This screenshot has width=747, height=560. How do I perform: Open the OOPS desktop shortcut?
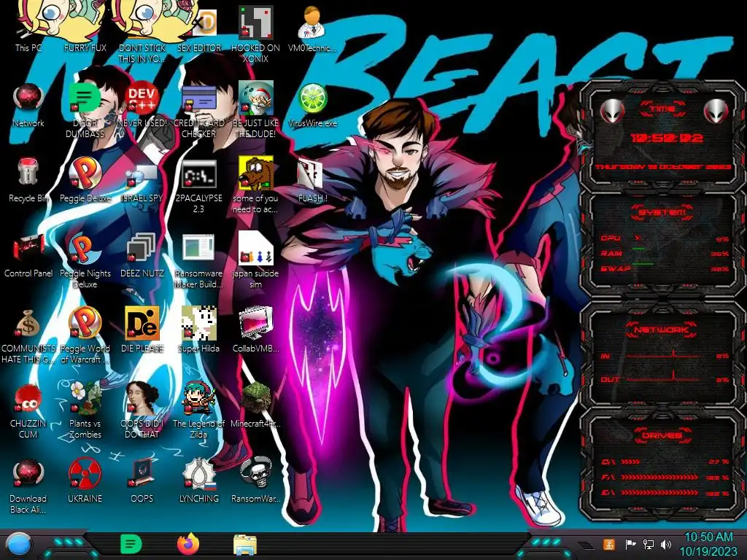coord(142,481)
